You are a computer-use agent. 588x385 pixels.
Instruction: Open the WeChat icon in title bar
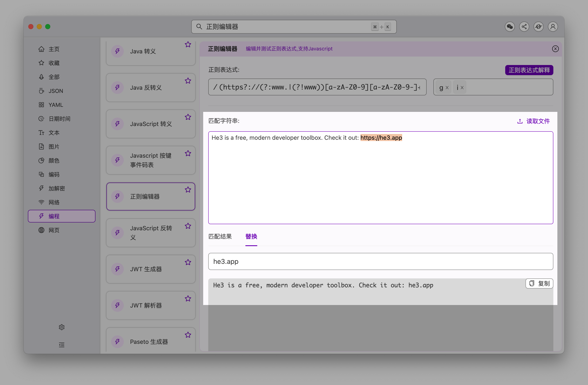pos(510,27)
